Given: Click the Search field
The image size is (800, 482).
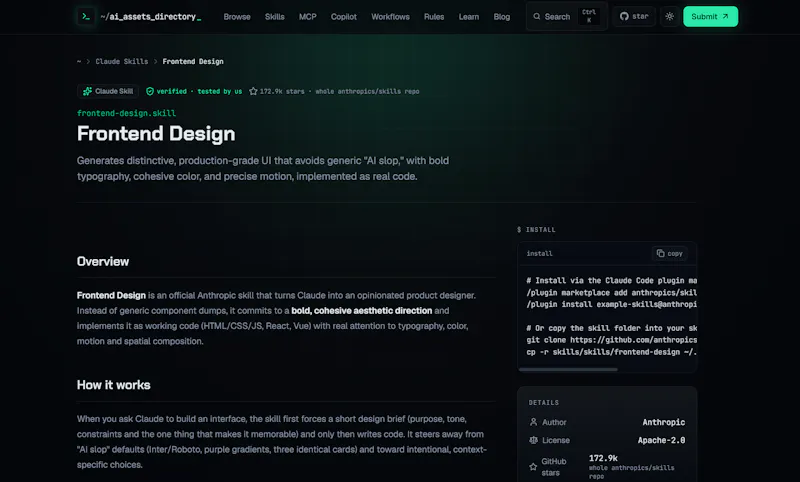Looking at the screenshot, I should pos(567,17).
